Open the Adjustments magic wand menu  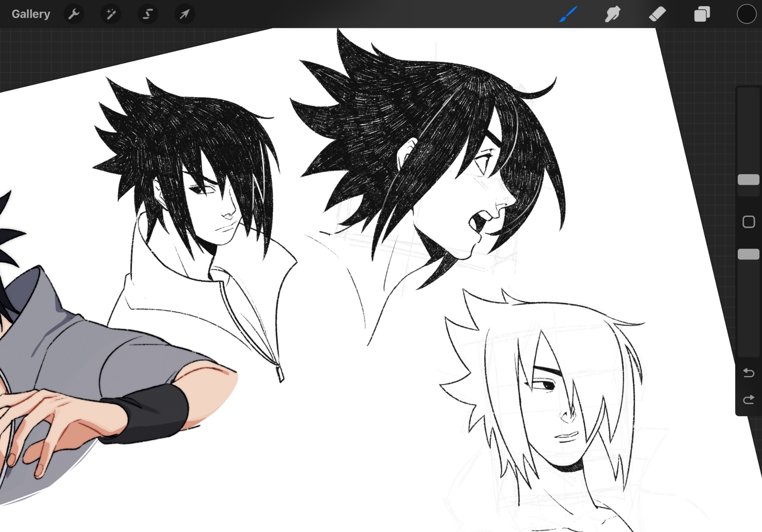coord(110,14)
